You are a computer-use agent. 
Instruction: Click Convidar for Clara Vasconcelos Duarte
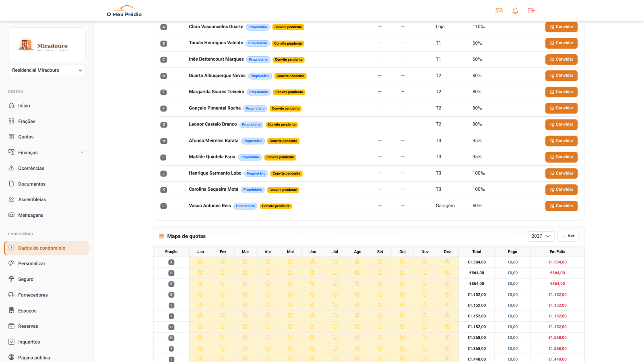[561, 27]
